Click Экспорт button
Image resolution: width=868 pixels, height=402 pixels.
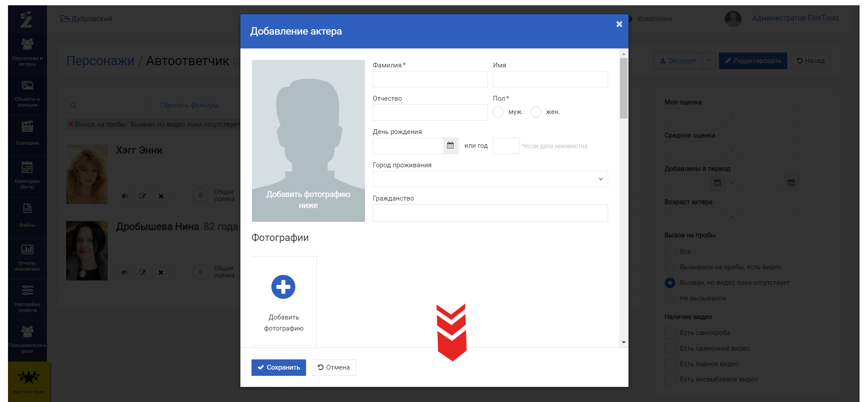678,61
